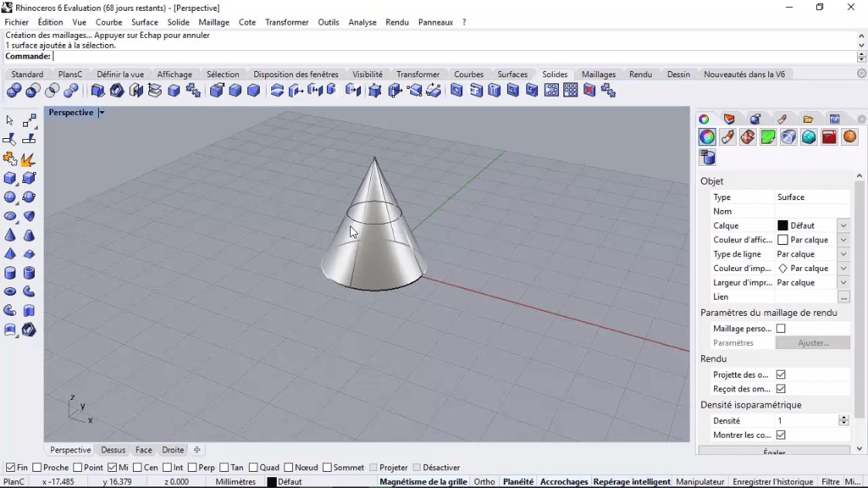Select the Box solid tool
The width and height of the screenshot is (868, 488).
(x=10, y=178)
